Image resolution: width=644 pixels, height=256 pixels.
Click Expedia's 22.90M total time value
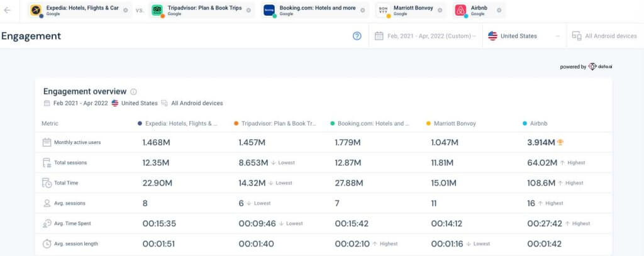157,183
